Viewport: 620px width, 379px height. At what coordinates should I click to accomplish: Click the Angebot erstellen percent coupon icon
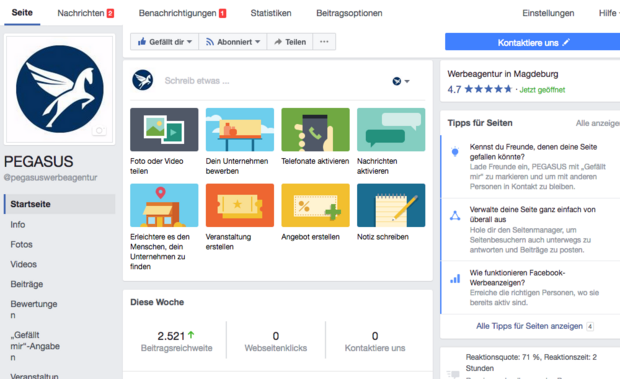point(315,205)
